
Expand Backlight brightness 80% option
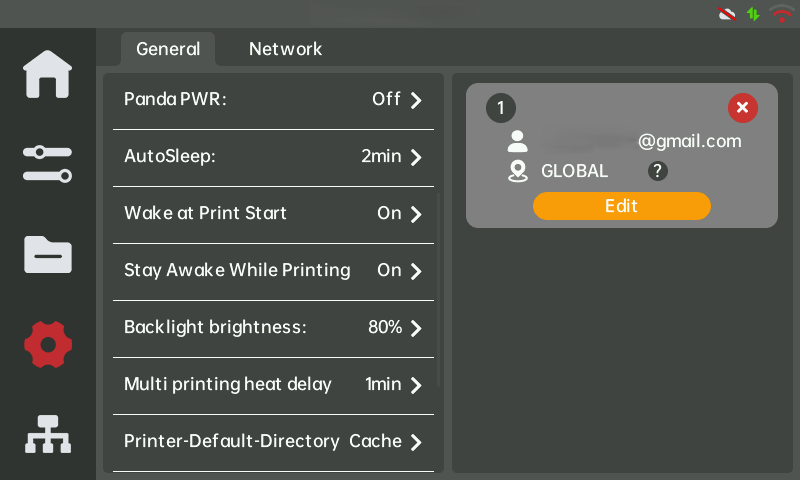click(x=273, y=328)
